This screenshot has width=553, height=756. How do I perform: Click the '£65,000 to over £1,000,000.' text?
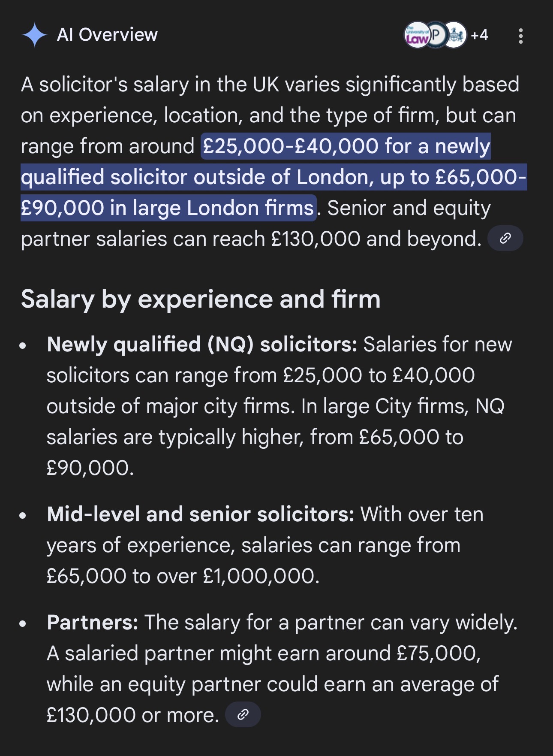183,576
